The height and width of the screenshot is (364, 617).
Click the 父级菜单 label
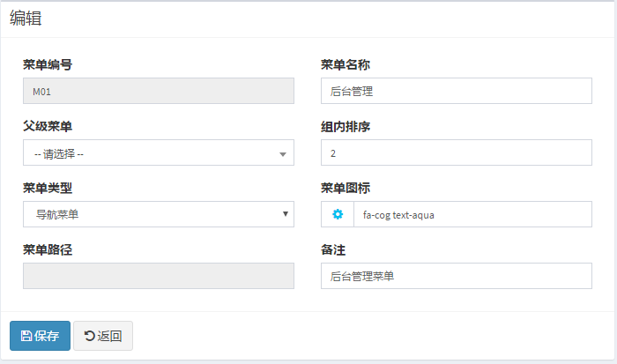click(x=48, y=126)
